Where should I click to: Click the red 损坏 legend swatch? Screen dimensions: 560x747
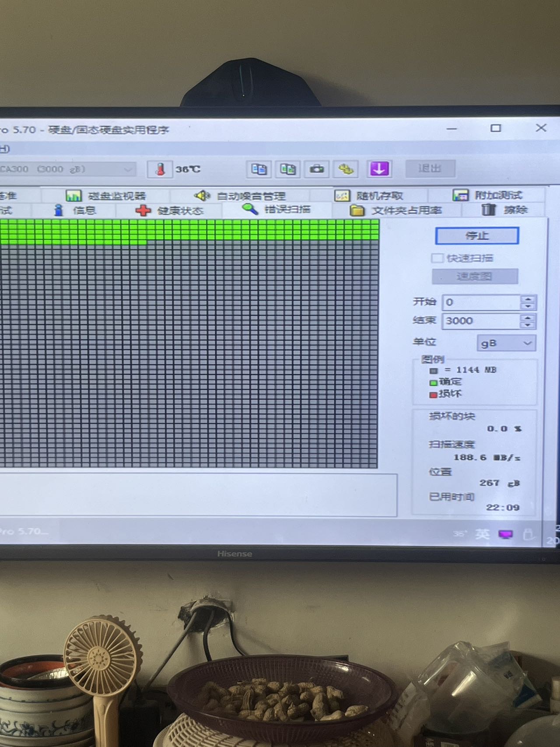[x=433, y=395]
